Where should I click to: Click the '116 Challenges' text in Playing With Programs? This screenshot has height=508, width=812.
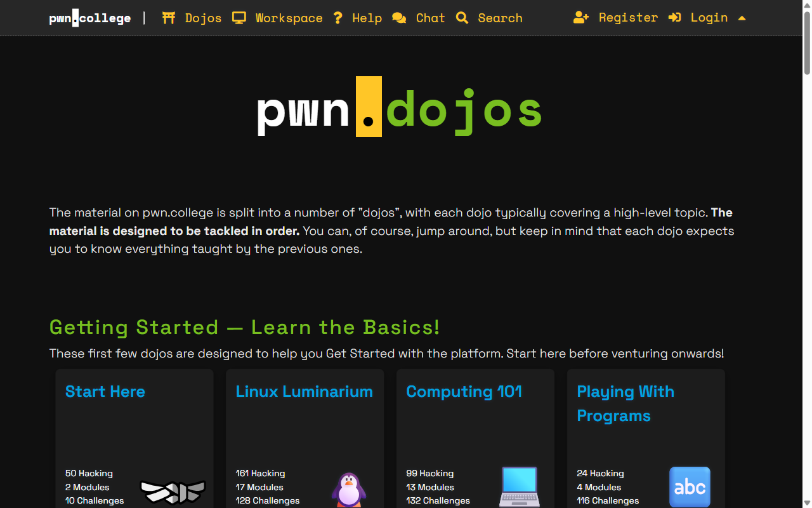[608, 501]
